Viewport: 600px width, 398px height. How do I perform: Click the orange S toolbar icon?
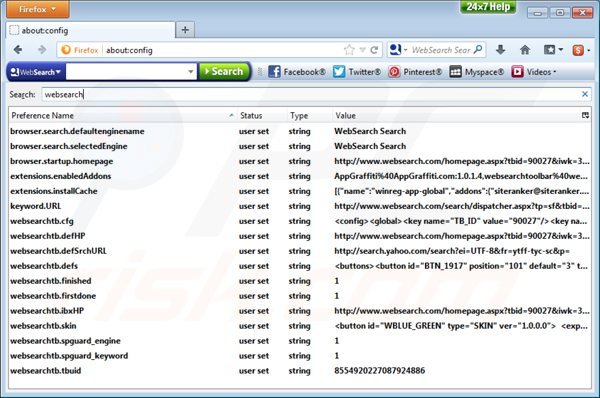578,50
